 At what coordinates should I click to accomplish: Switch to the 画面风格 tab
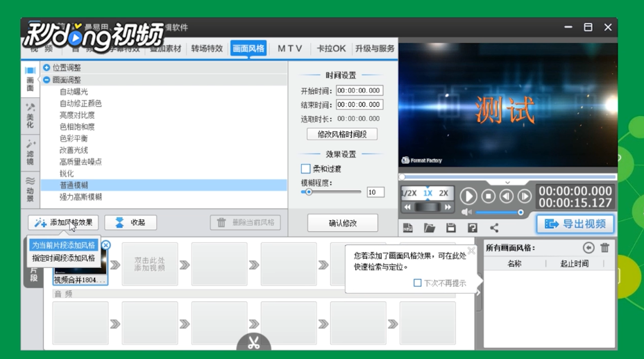[x=248, y=49]
